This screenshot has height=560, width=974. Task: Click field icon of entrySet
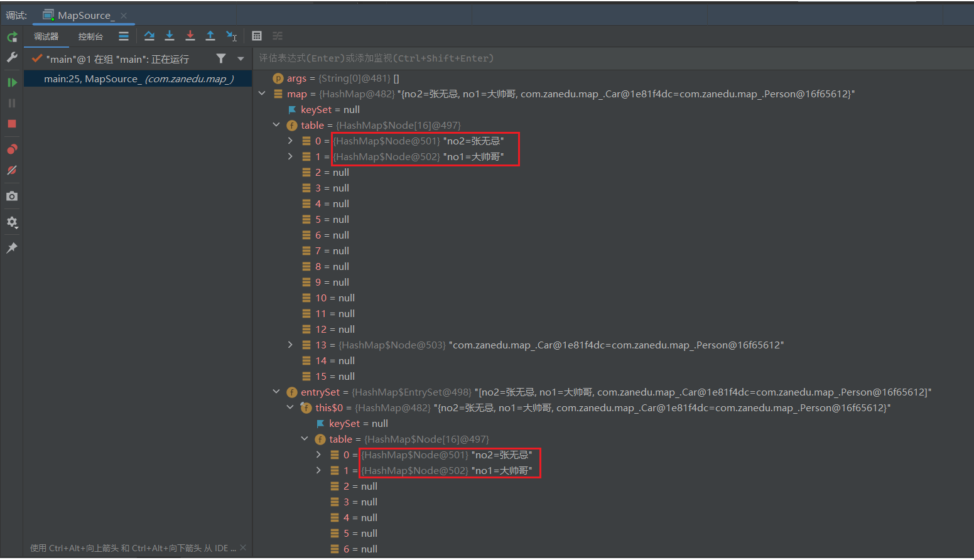pyautogui.click(x=292, y=392)
